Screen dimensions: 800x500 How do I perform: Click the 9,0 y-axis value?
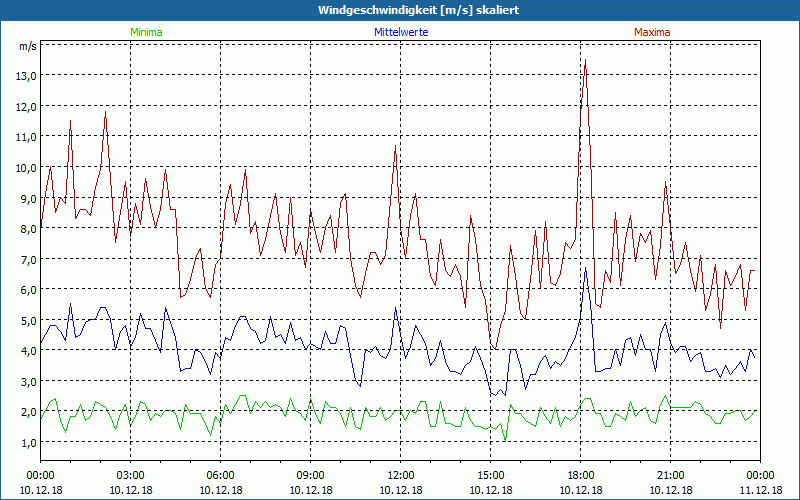click(x=29, y=198)
